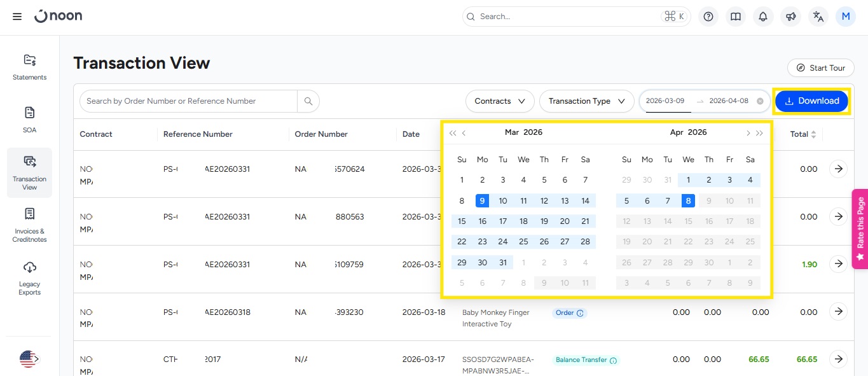The image size is (868, 376).
Task: Expand the Contracts dropdown
Action: [500, 101]
